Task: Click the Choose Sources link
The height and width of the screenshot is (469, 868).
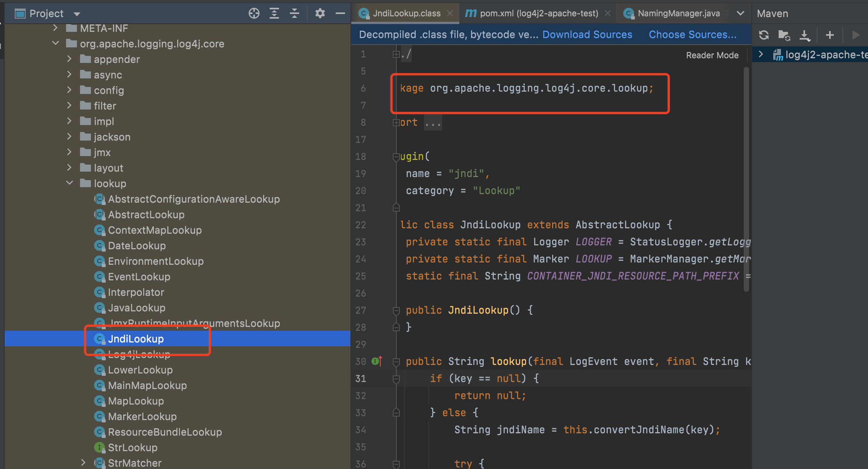Action: click(x=692, y=35)
